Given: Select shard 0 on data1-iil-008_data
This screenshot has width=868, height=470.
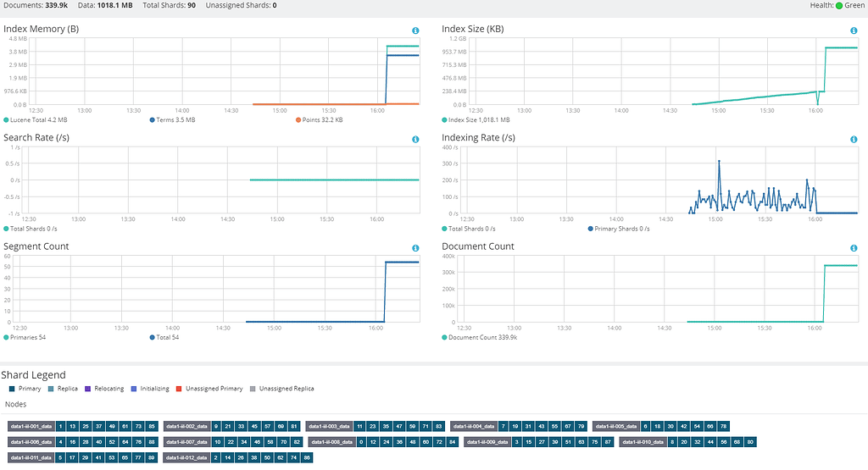Looking at the screenshot, I should pyautogui.click(x=361, y=442).
